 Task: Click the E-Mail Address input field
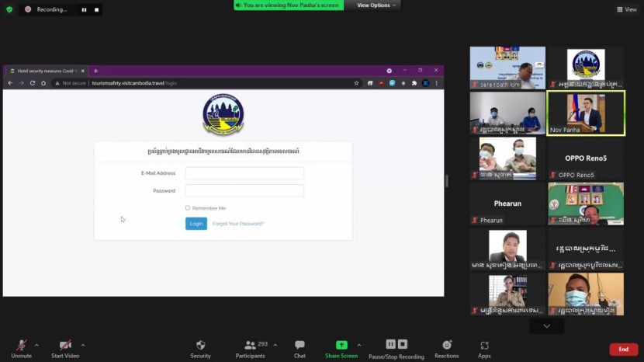pos(244,173)
